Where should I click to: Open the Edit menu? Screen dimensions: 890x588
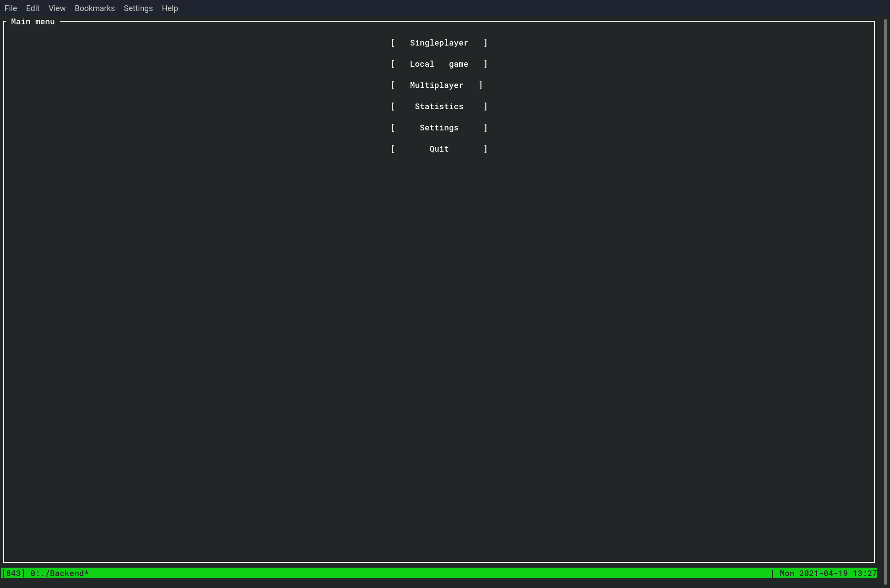click(x=33, y=8)
